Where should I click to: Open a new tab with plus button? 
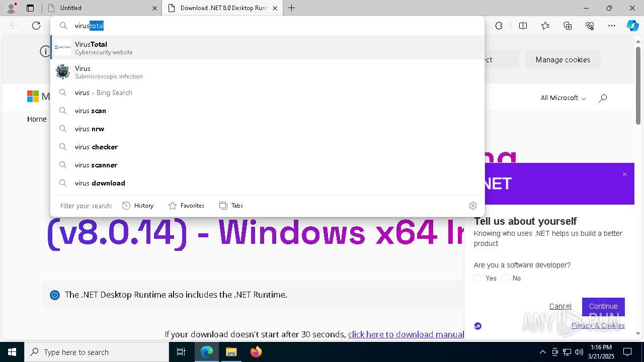point(292,8)
